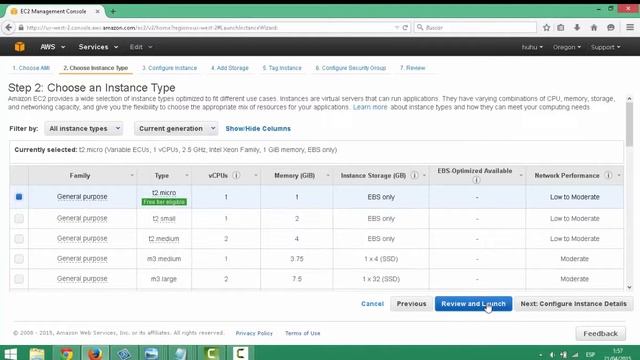Go to 5. Tag Instance tab

click(x=282, y=68)
